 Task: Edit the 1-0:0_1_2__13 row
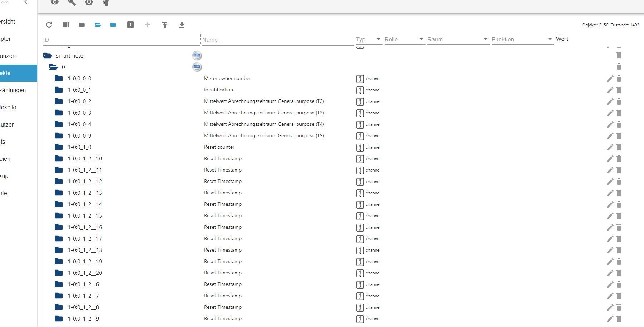(610, 193)
